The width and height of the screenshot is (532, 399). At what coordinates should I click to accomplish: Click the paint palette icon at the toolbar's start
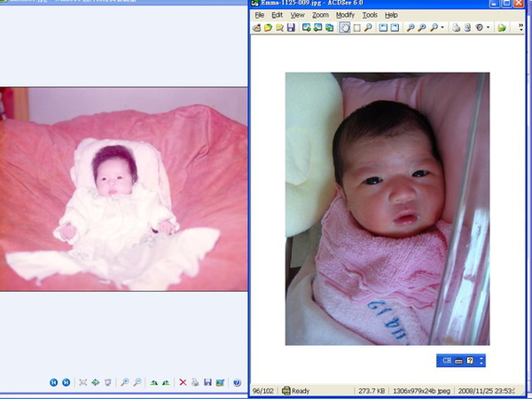257,27
